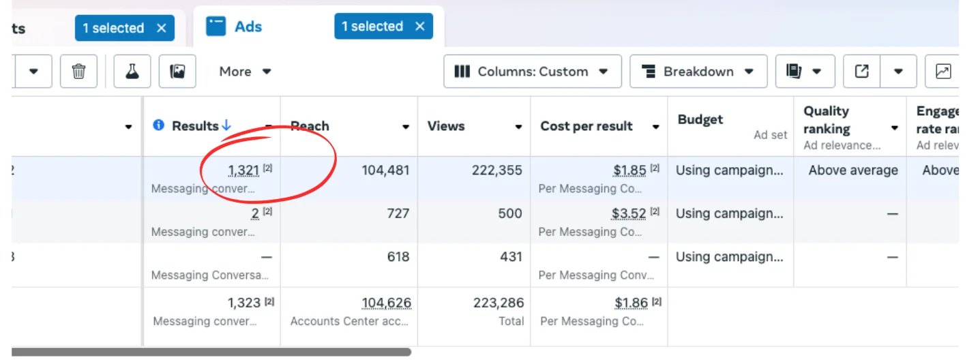Clear the ad sets 1 selected filter

[x=161, y=28]
